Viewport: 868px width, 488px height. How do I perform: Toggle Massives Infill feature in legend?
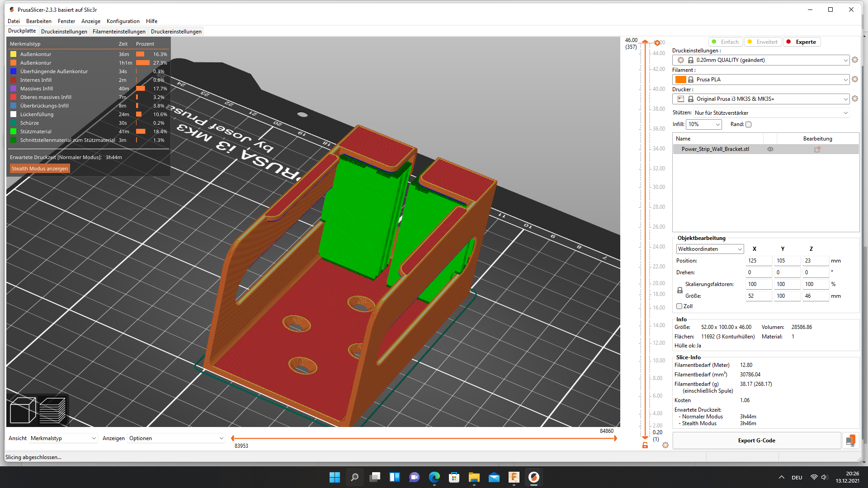point(36,89)
